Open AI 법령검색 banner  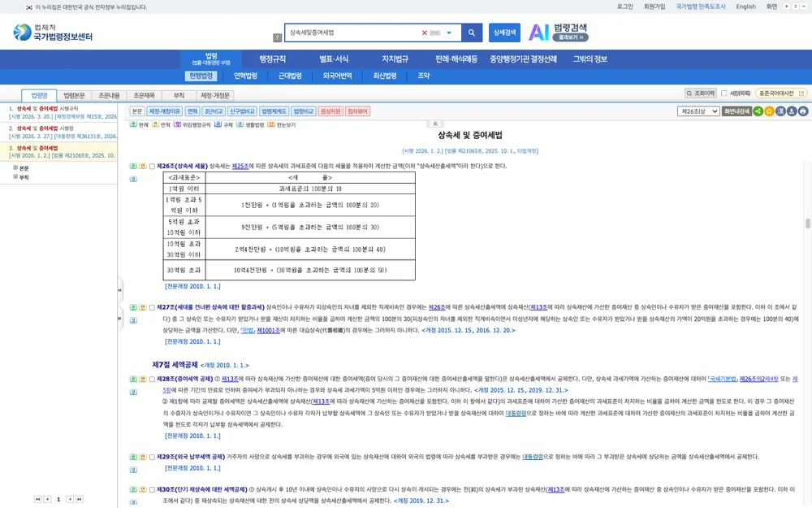click(x=559, y=33)
